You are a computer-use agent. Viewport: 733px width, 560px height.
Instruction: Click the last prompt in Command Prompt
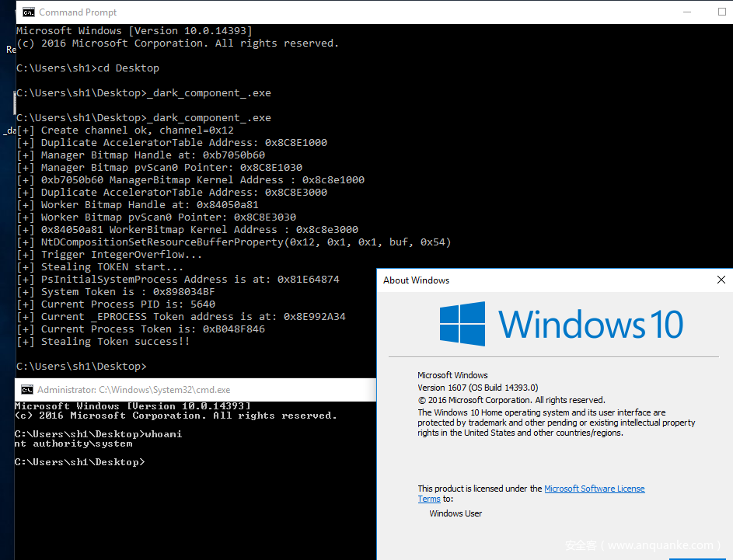[80, 367]
